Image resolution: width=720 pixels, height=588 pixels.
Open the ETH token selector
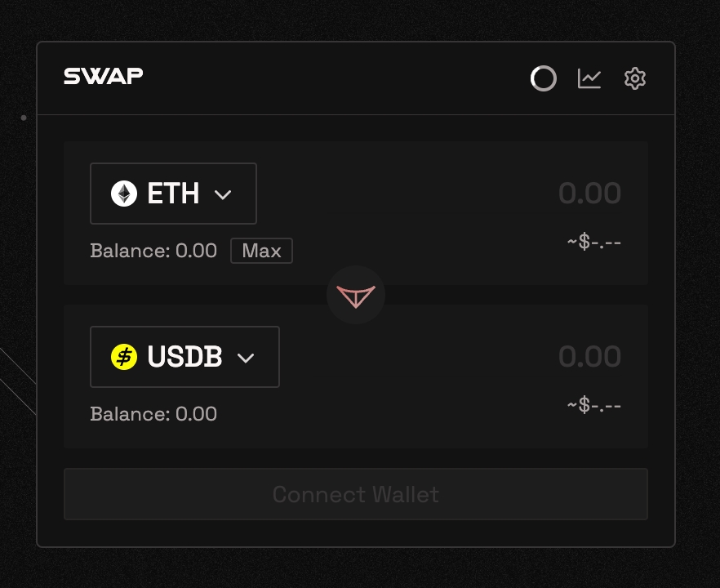173,194
